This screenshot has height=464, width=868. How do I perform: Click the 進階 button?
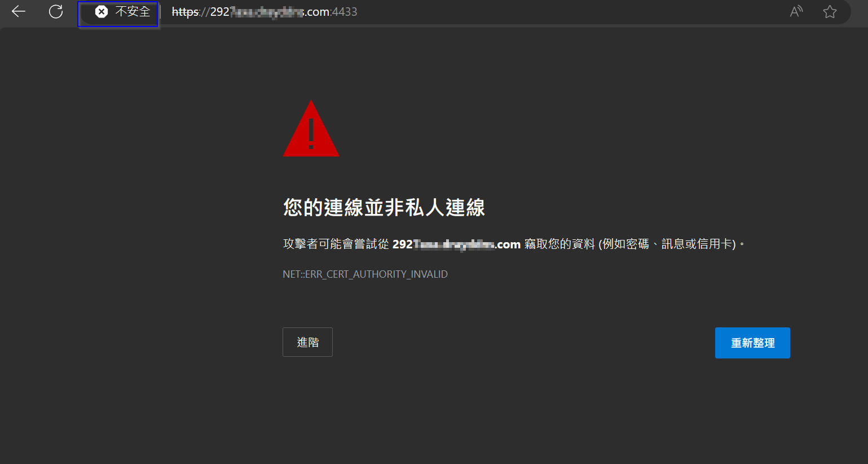307,342
